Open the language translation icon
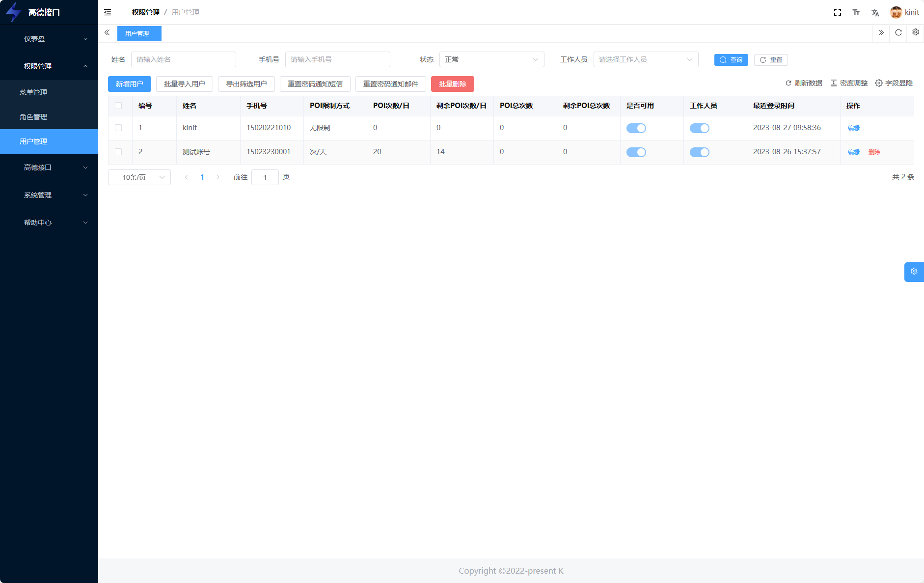 click(875, 12)
